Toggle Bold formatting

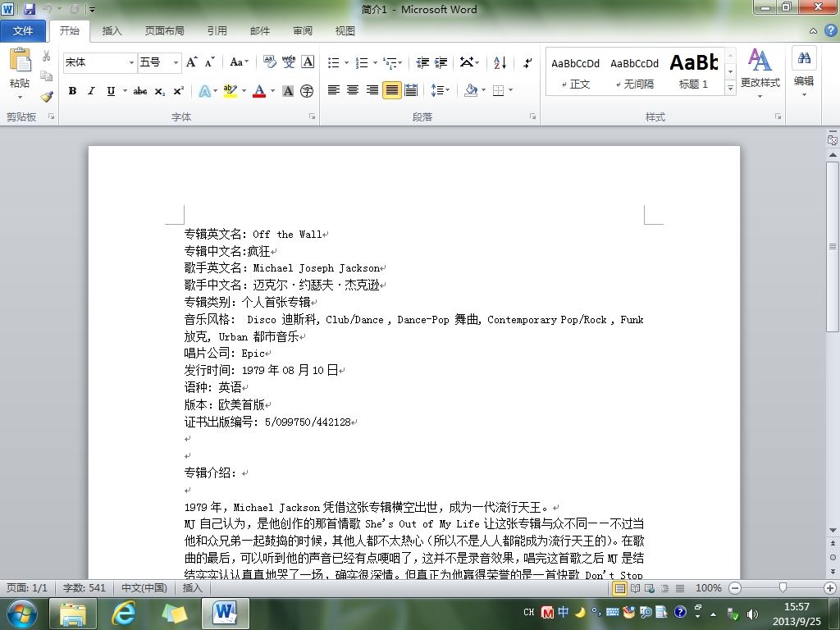[x=72, y=91]
